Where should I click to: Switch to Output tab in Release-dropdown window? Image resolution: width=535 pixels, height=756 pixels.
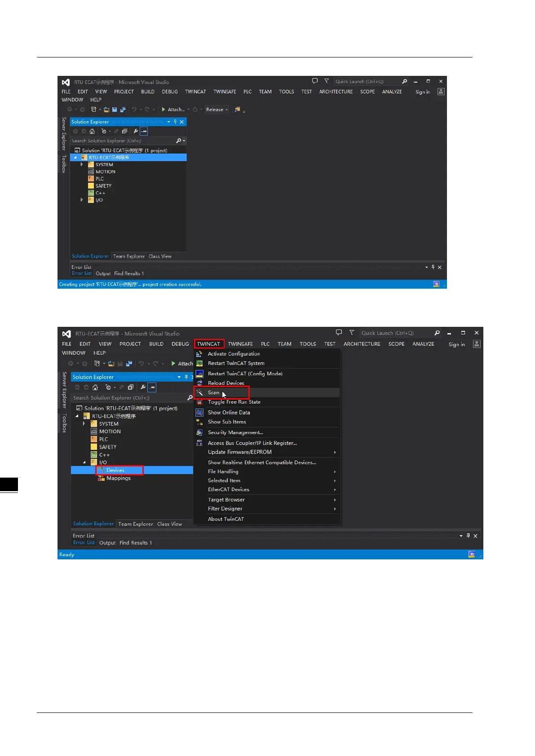[103, 273]
